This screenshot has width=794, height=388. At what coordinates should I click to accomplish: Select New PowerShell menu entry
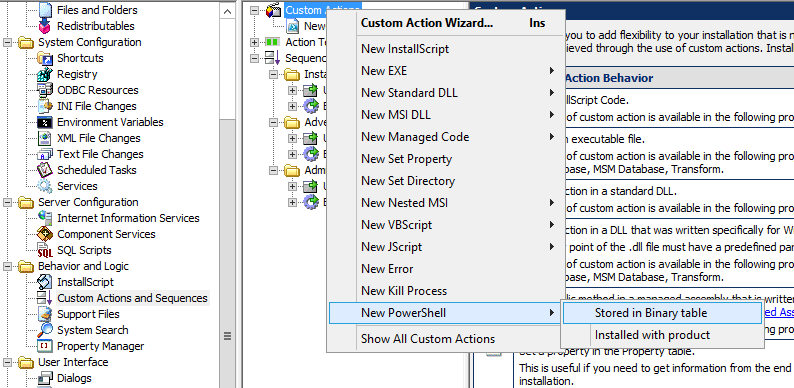[446, 313]
